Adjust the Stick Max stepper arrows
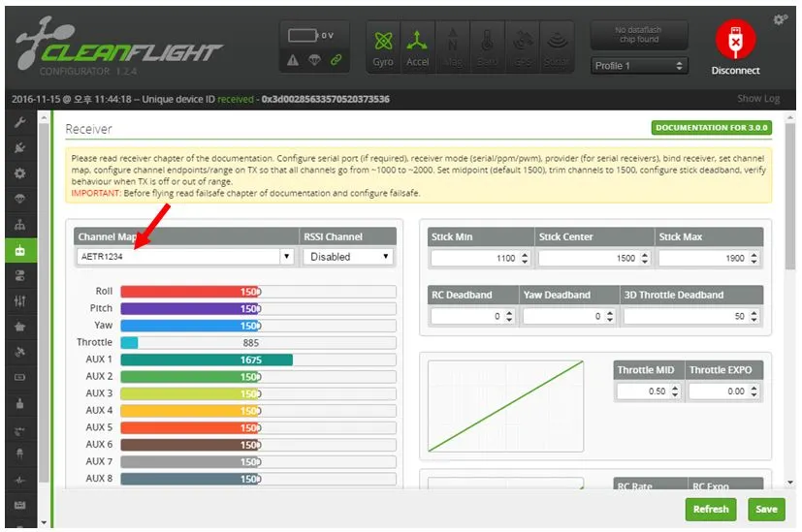Image resolution: width=802 pixels, height=532 pixels. (x=754, y=258)
